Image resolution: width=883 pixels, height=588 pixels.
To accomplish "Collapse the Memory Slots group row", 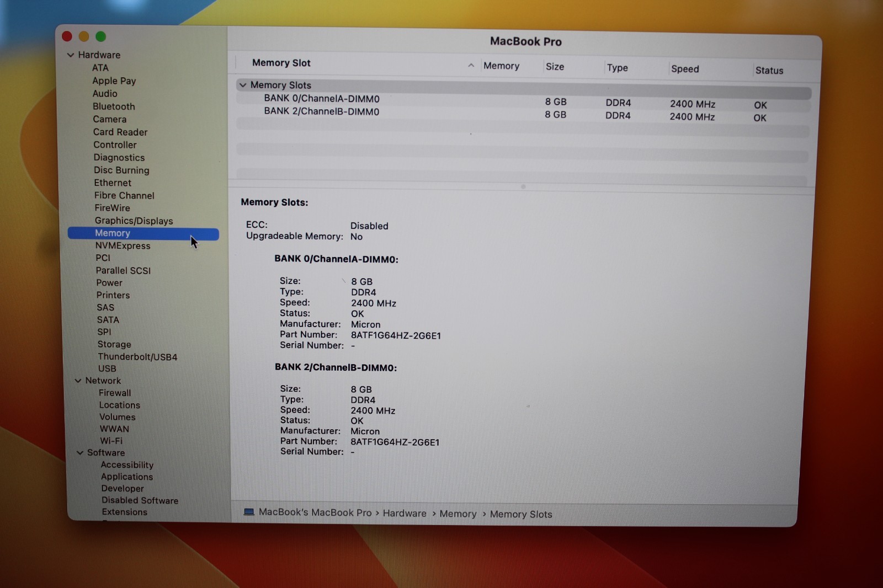I will pyautogui.click(x=243, y=85).
